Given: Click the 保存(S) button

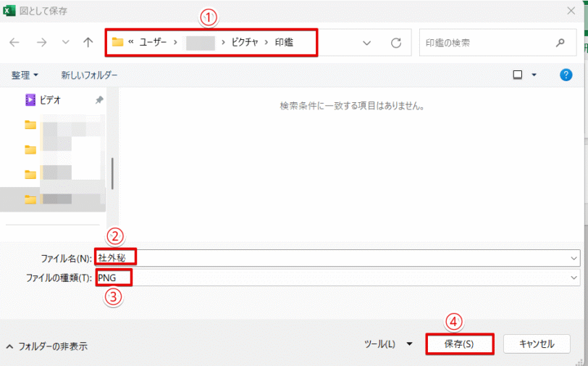Looking at the screenshot, I should click(x=459, y=344).
